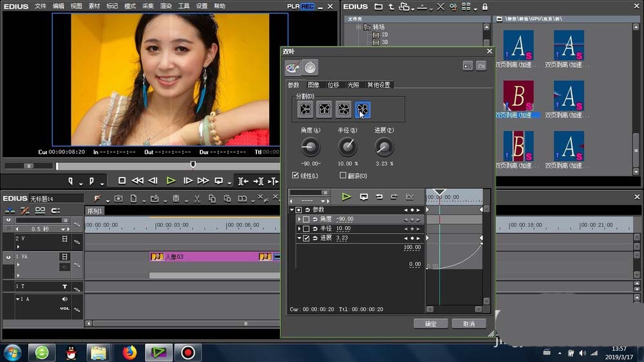
Task: Click the camera snapshot icon in timeline toolbar
Action: pos(118,199)
